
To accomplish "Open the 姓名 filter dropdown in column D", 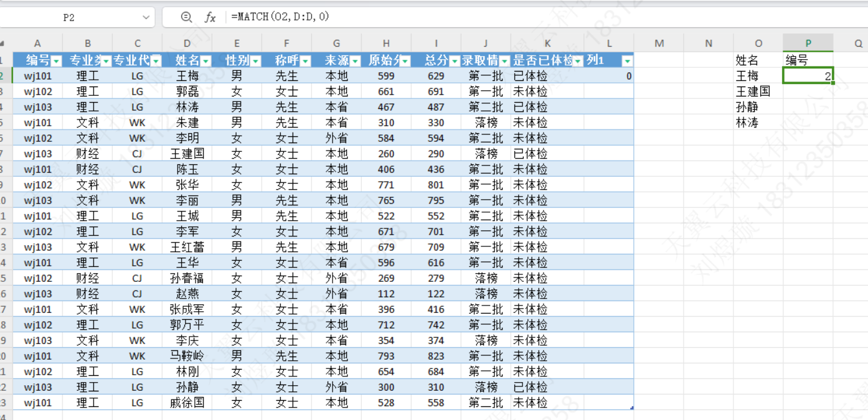I will [206, 61].
